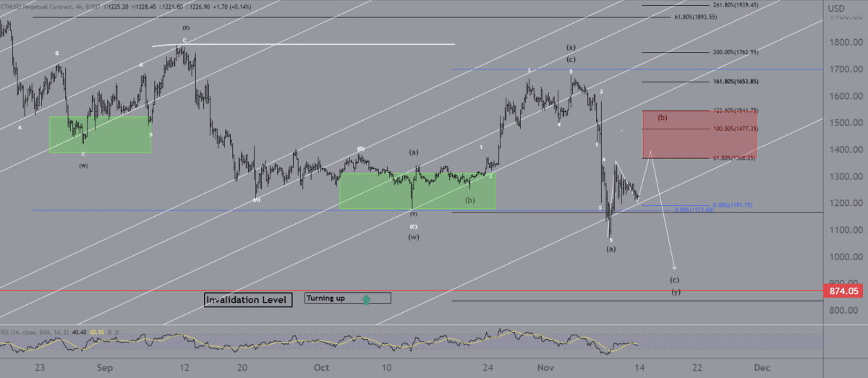Click the 1600.00 price axis value
Image resolution: width=868 pixels, height=378 pixels.
[x=846, y=97]
